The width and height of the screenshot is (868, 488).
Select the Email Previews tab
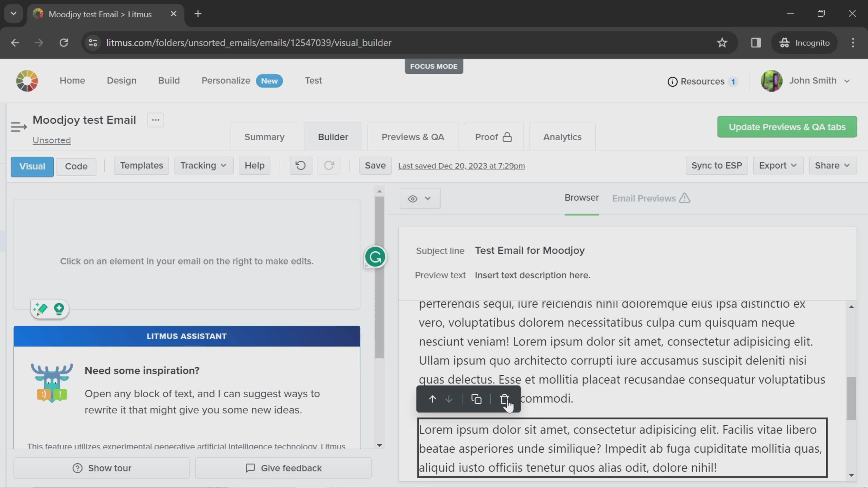tap(650, 198)
